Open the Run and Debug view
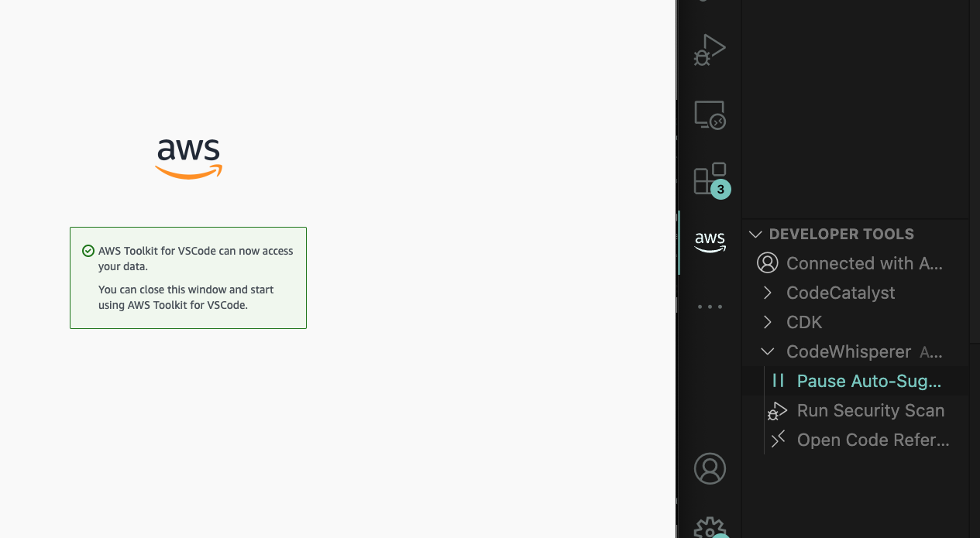 pyautogui.click(x=709, y=50)
